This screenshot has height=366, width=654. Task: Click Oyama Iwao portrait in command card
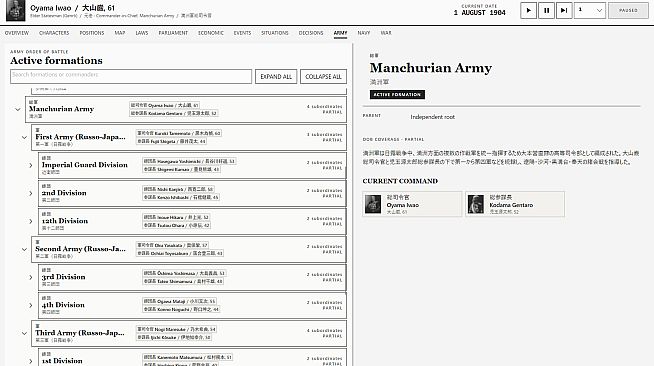[x=373, y=204]
